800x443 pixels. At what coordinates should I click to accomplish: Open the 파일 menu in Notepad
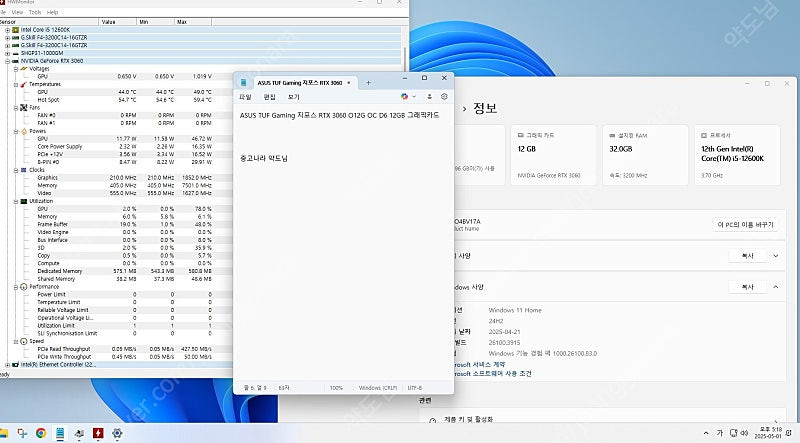[245, 97]
